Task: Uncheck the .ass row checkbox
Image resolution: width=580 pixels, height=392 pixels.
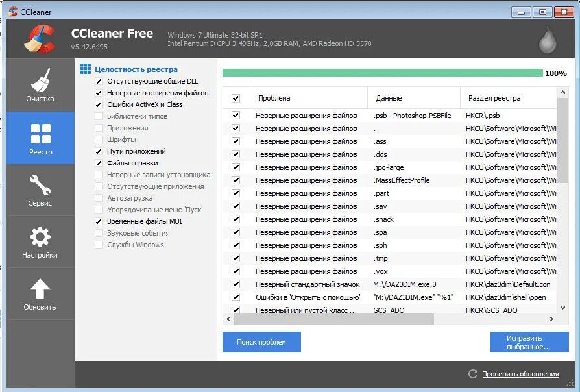Action: pyautogui.click(x=236, y=141)
